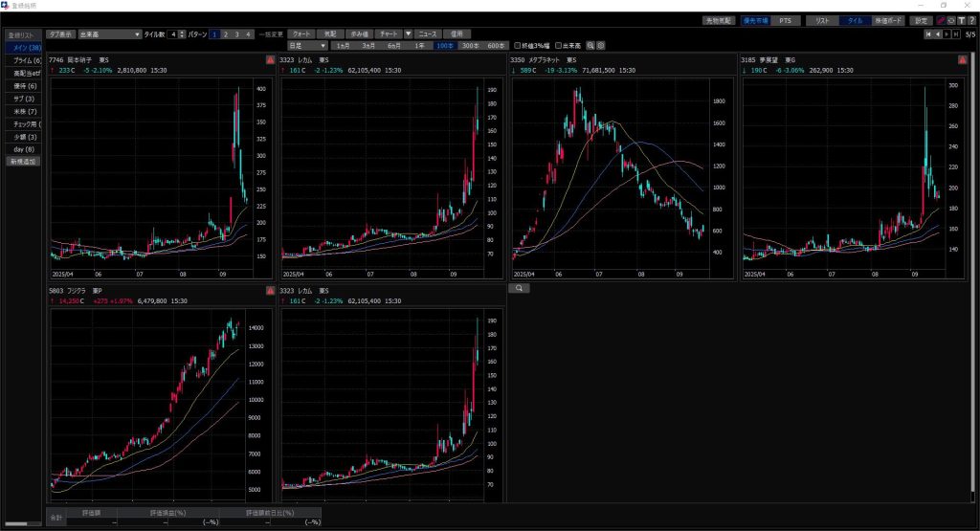Switch to リスト view tab

pos(821,20)
